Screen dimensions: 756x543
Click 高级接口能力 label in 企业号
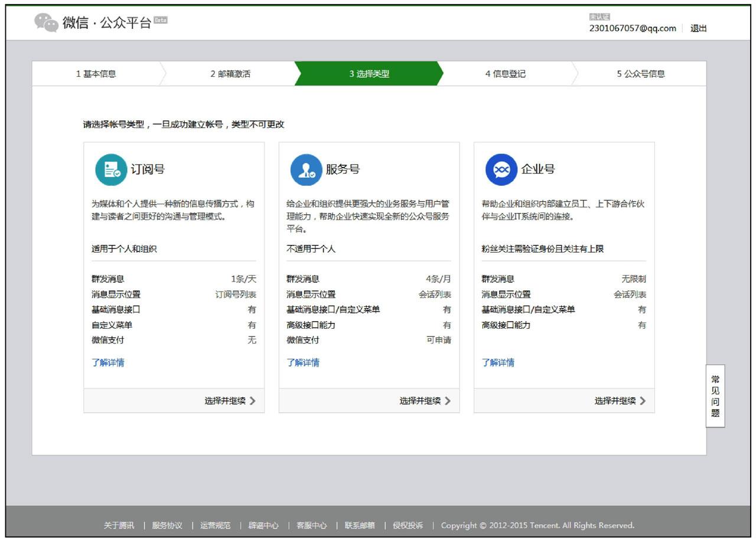click(x=506, y=325)
